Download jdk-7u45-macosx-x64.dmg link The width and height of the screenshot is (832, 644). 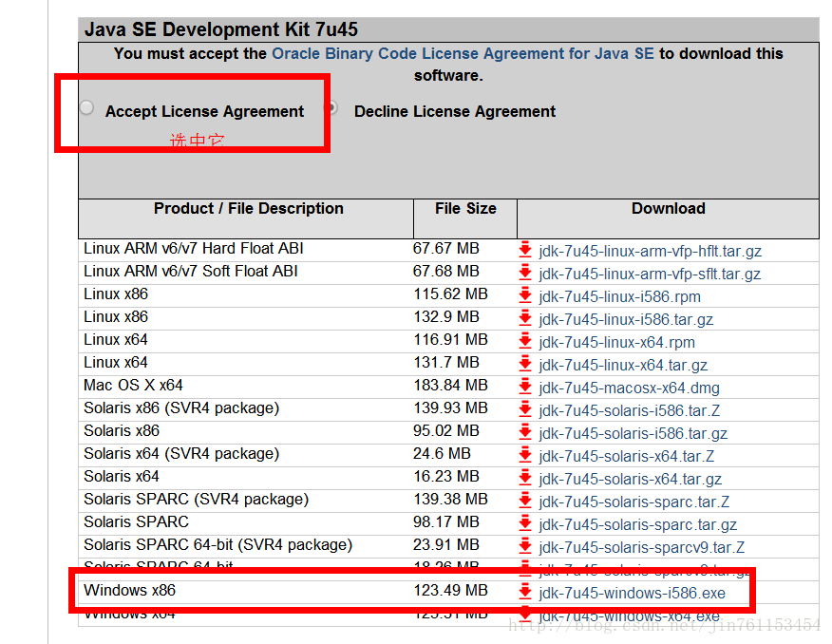click(x=630, y=388)
